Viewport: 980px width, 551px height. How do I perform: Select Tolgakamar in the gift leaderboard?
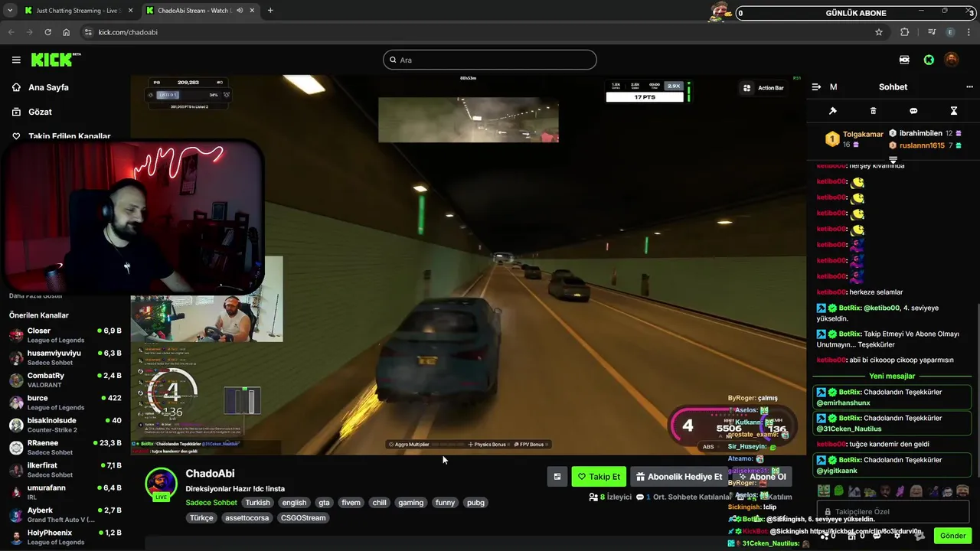(x=863, y=134)
